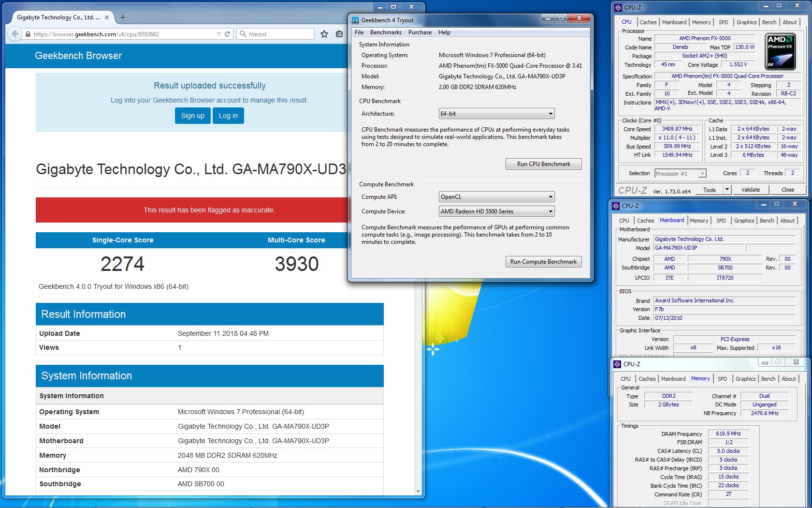Click the Link Width x8 value
Image resolution: width=812 pixels, height=508 pixels.
[x=693, y=348]
